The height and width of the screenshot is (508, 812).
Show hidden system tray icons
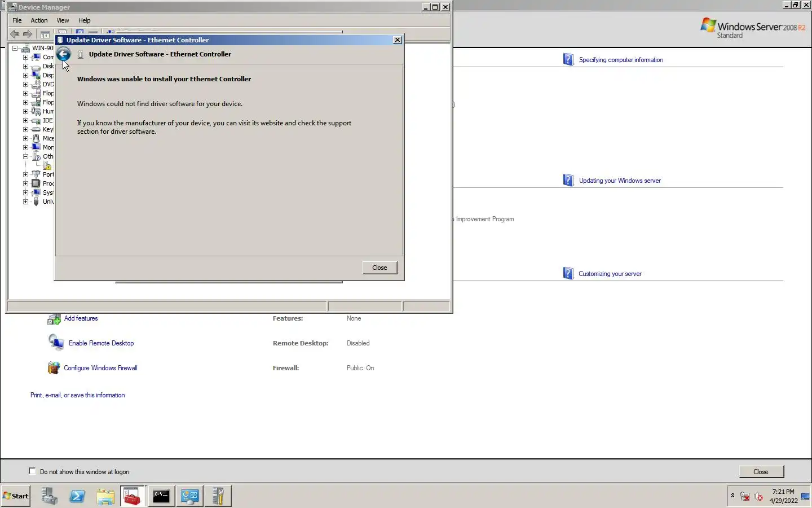732,496
